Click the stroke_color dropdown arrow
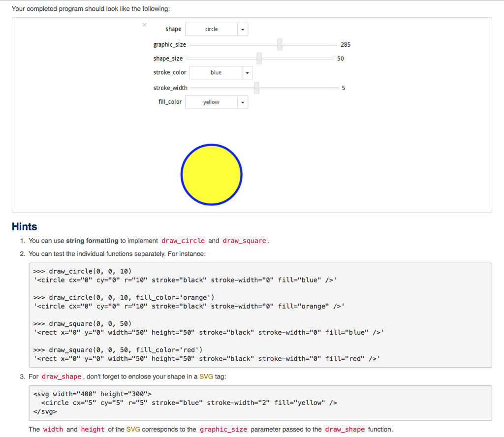Image resolution: width=504 pixels, height=437 pixels. point(247,72)
